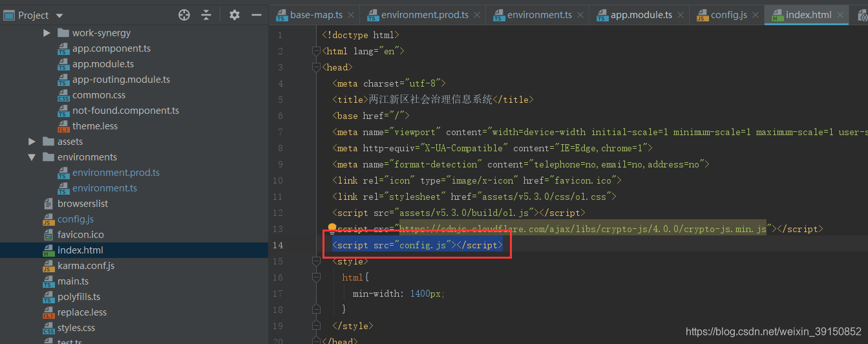Select environment.prod.ts in project tree
This screenshot has width=868, height=344.
click(116, 173)
